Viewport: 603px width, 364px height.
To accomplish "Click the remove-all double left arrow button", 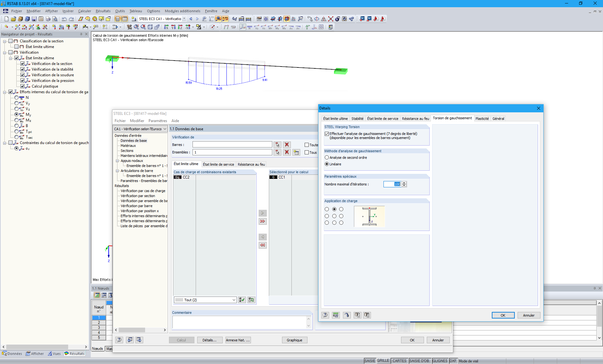I will pyautogui.click(x=263, y=245).
